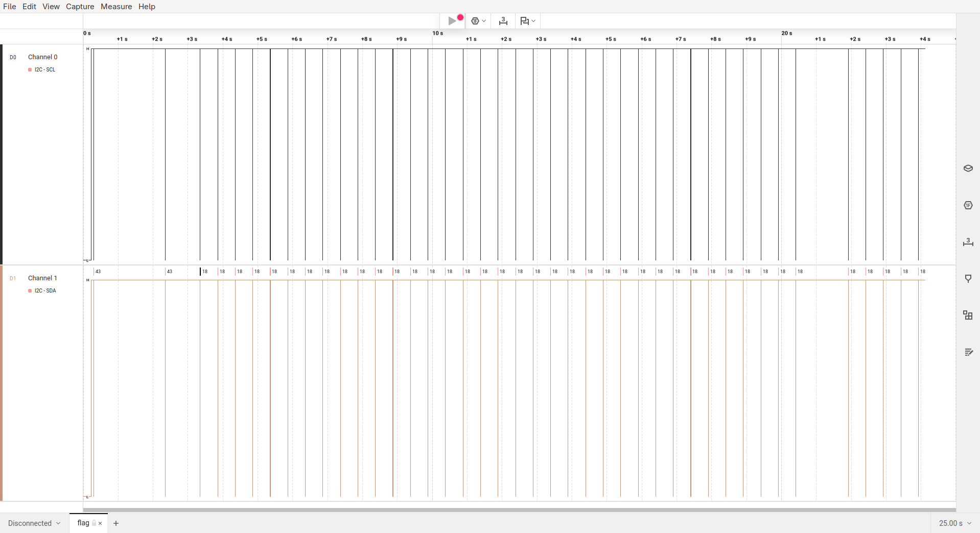Expand the annotations flag dropdown in the toolbar
980x533 pixels.
(x=533, y=21)
